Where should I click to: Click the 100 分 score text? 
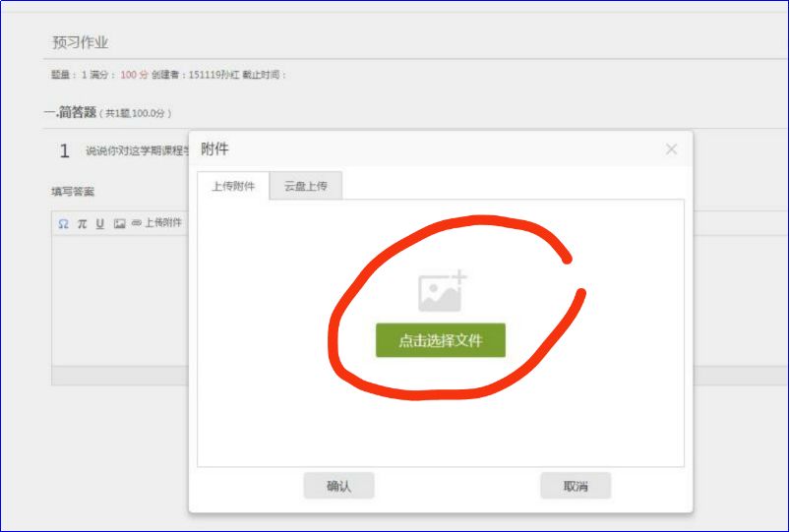134,75
